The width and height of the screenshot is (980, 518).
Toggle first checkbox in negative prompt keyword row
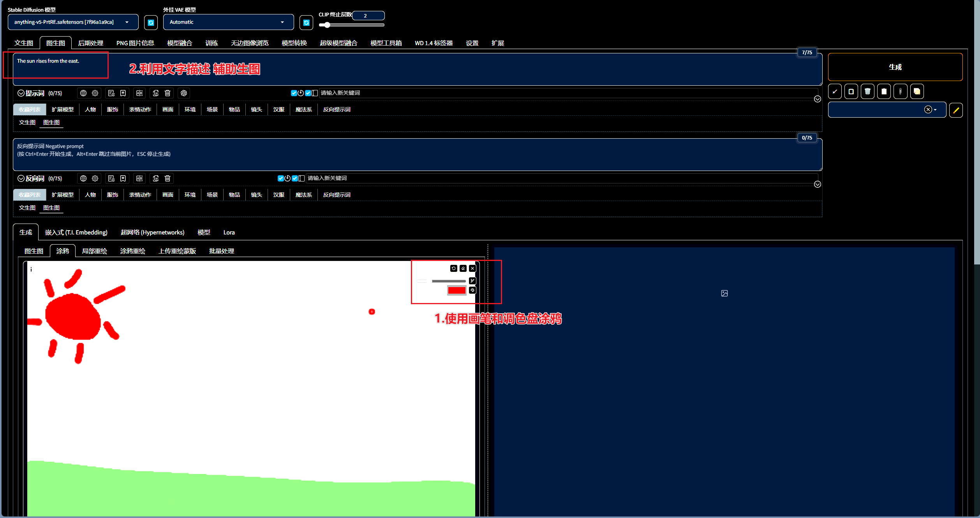point(280,178)
